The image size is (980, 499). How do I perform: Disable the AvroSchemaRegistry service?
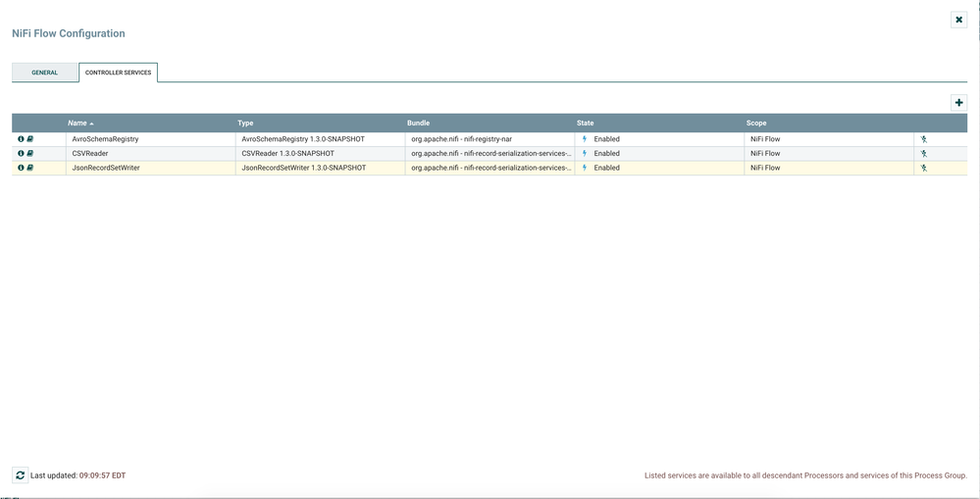[x=924, y=139]
